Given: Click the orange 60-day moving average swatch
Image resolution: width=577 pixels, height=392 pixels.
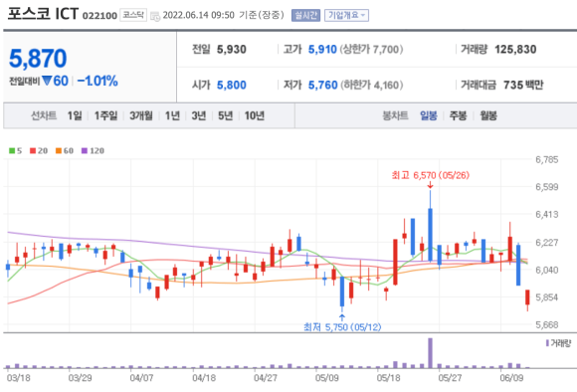Looking at the screenshot, I should [x=59, y=151].
